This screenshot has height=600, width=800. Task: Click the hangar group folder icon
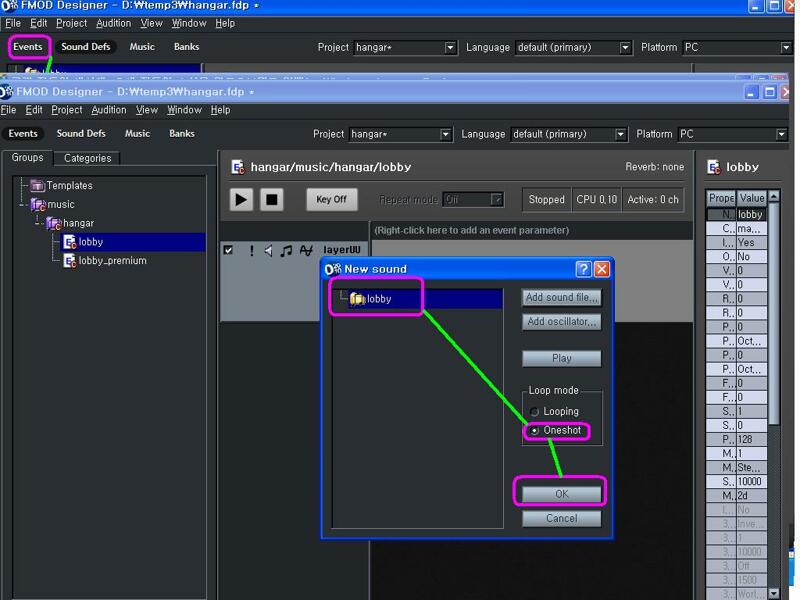pos(54,223)
